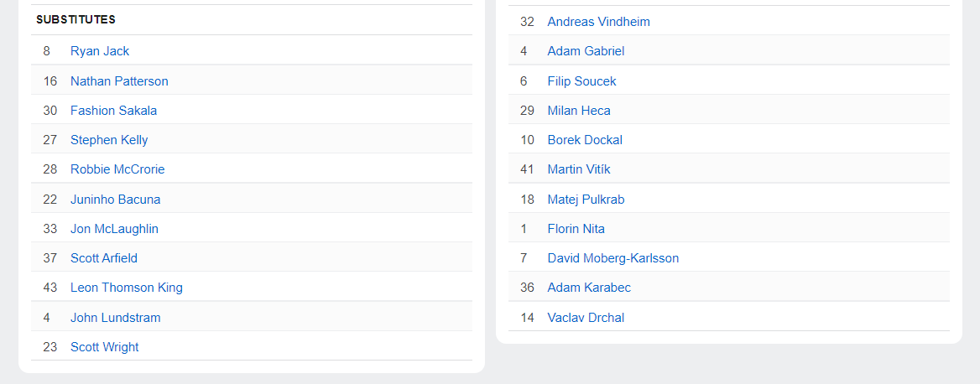View Filip Soucek's profile
The height and width of the screenshot is (384, 980).
coord(581,81)
